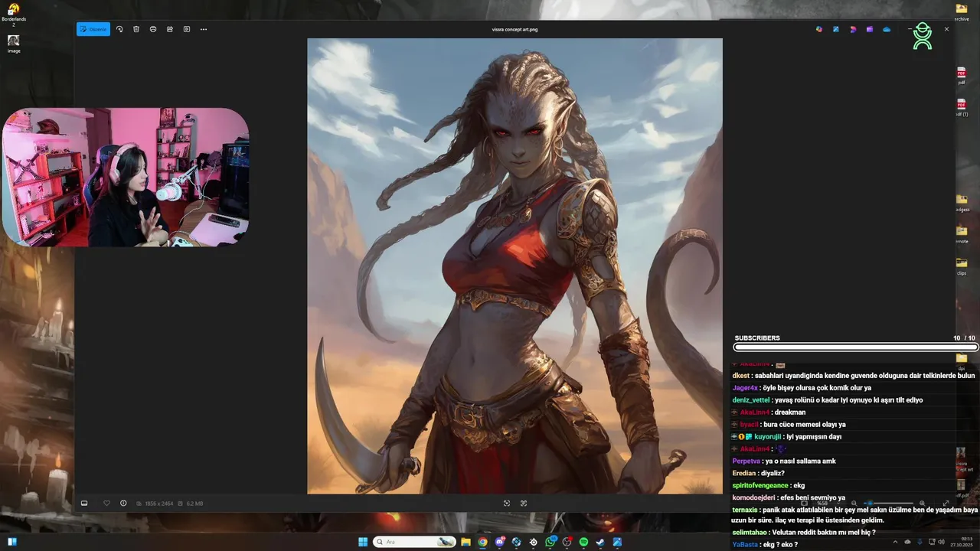
Task: Rotate the image in Photos
Action: tap(119, 29)
